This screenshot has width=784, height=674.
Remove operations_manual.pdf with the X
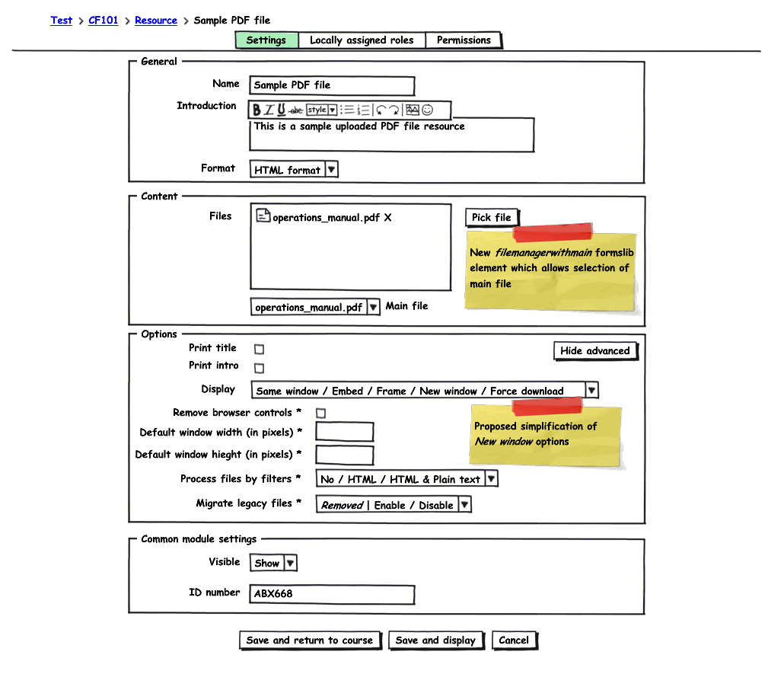pyautogui.click(x=388, y=217)
